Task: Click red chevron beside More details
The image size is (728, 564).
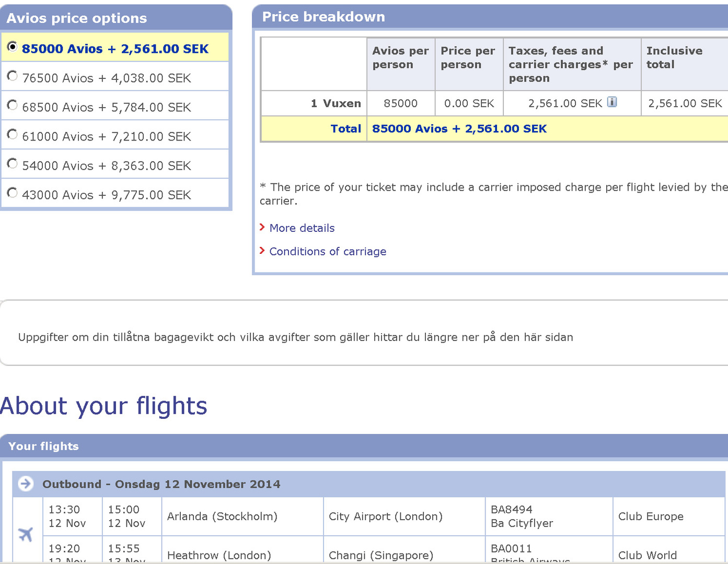Action: click(262, 227)
